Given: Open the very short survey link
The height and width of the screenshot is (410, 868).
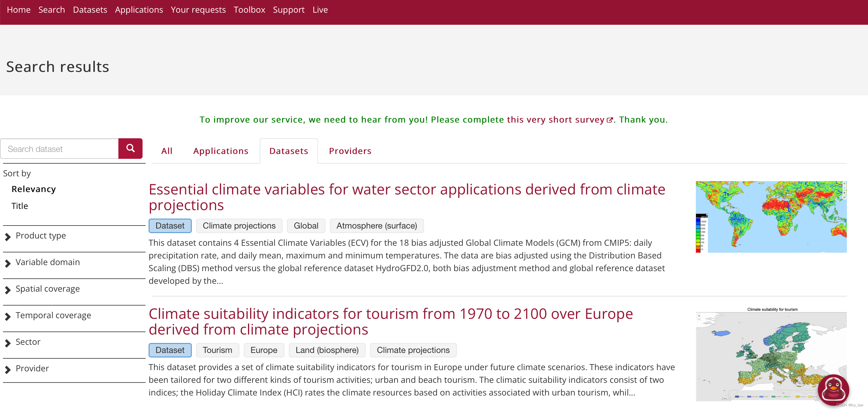Looking at the screenshot, I should point(555,120).
